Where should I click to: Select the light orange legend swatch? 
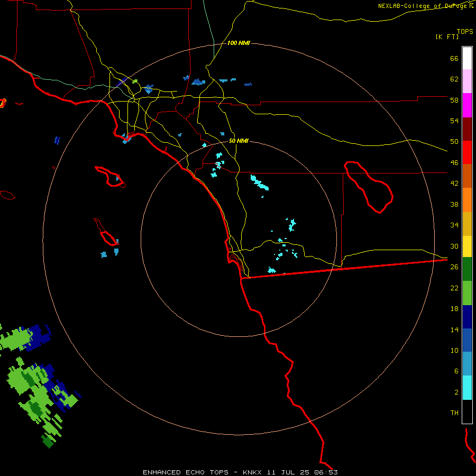coord(467,200)
